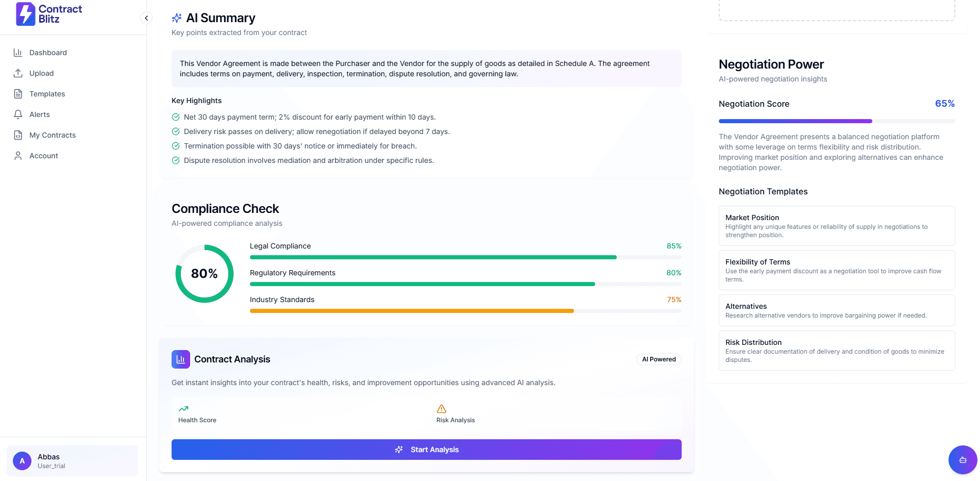
Task: Click the Risk Analysis warning icon
Action: tap(442, 409)
